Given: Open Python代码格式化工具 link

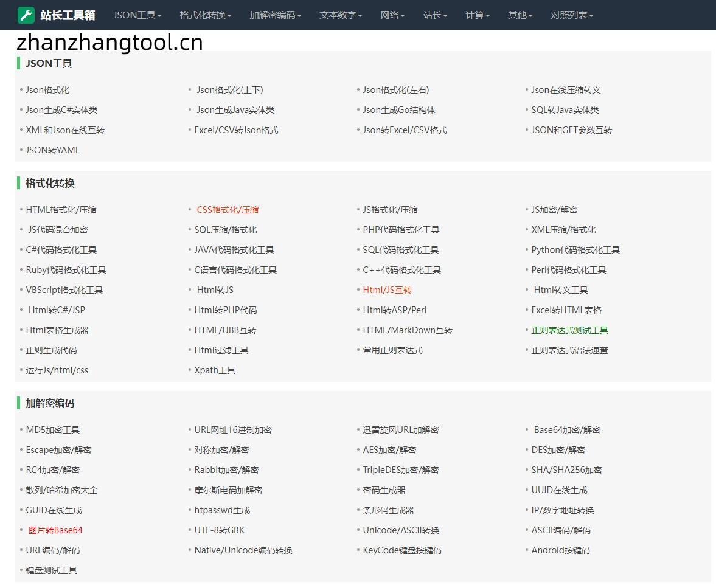Looking at the screenshot, I should [575, 250].
